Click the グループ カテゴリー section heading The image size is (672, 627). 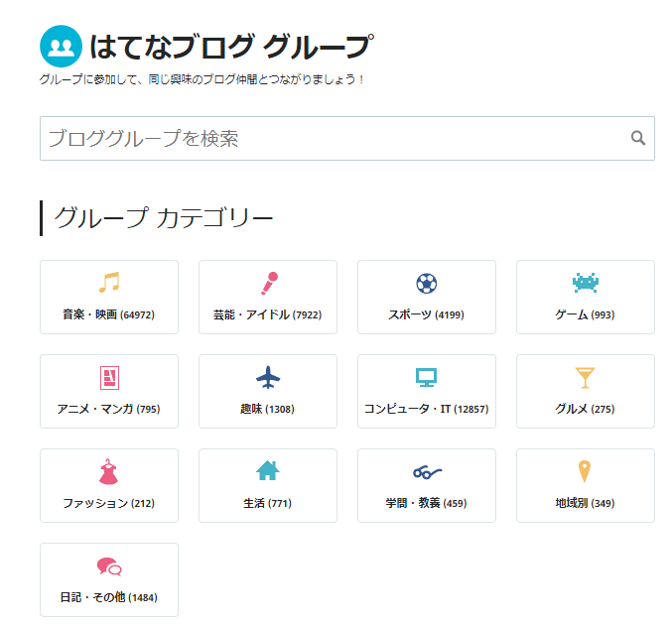pos(163,217)
